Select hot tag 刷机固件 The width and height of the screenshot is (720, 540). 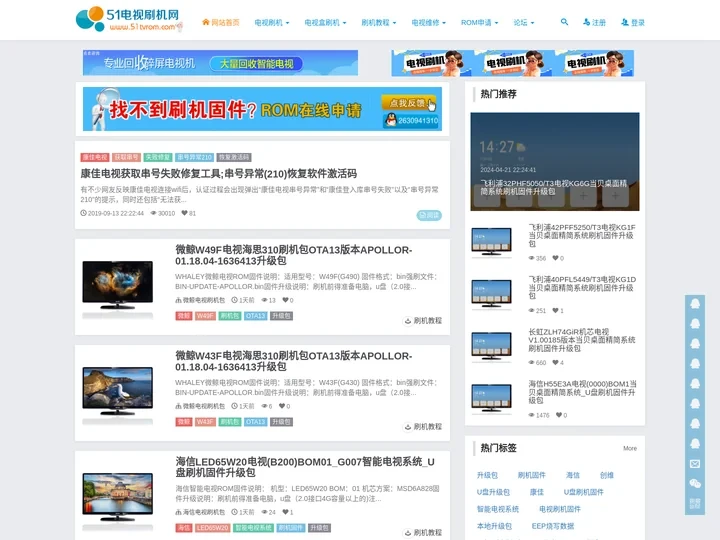tap(532, 475)
